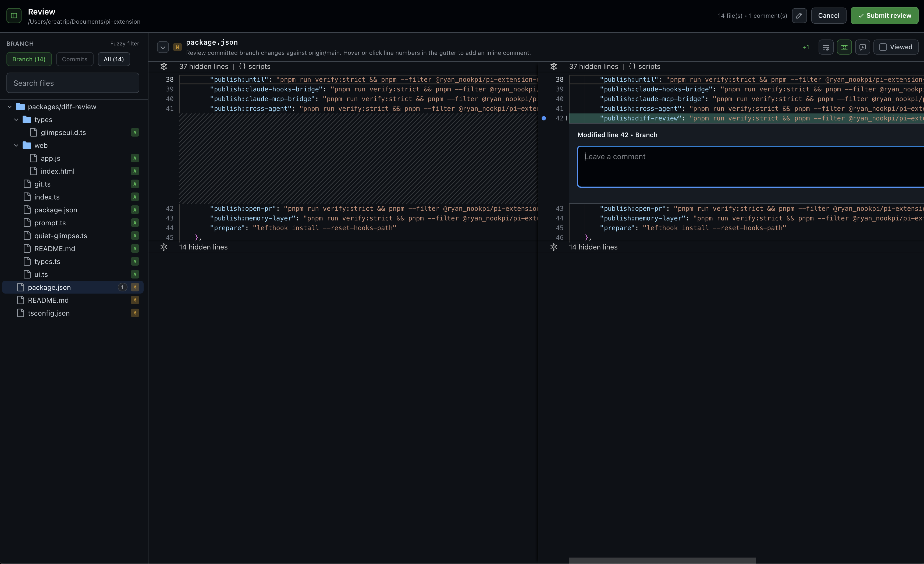Toggle word wrap icon in file header
The width and height of the screenshot is (924, 564).
tap(826, 47)
